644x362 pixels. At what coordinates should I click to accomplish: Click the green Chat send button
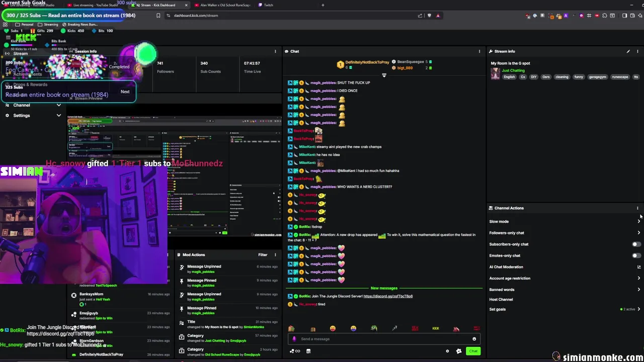473,351
